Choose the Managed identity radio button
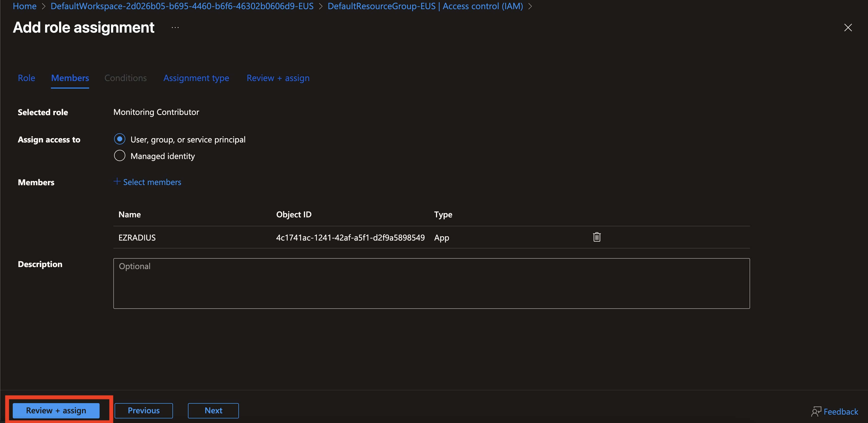Image resolution: width=868 pixels, height=423 pixels. (120, 156)
